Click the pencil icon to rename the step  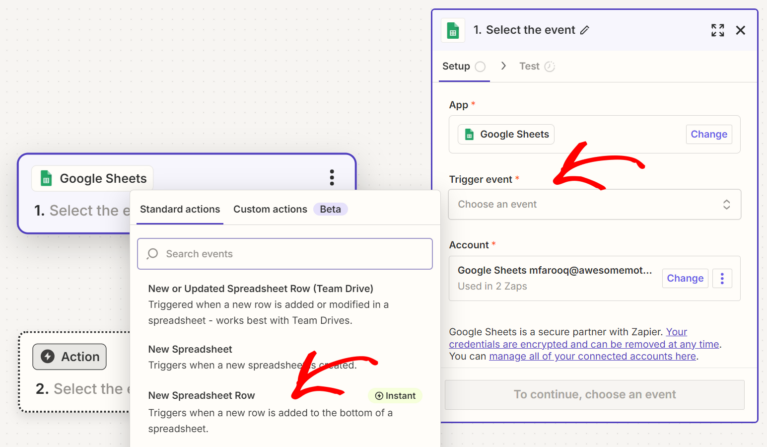(585, 30)
